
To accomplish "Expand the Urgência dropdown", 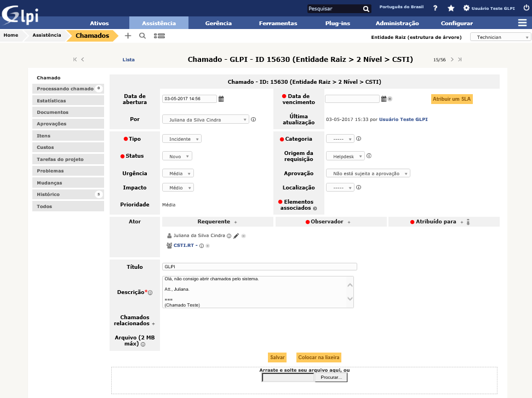I will pos(178,174).
